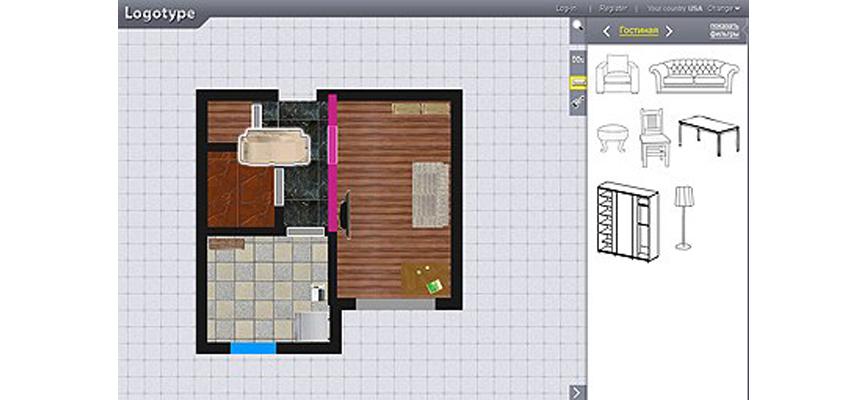The width and height of the screenshot is (867, 400).
Task: Choose the wooden chair furniture item
Action: coord(652,135)
